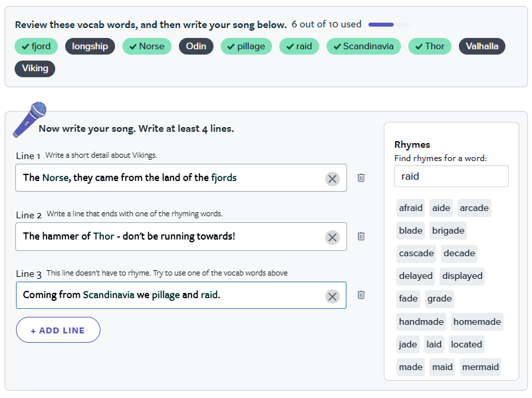The image size is (532, 398).
Task: Pick rhyme word 'cascade'
Action: (x=416, y=254)
